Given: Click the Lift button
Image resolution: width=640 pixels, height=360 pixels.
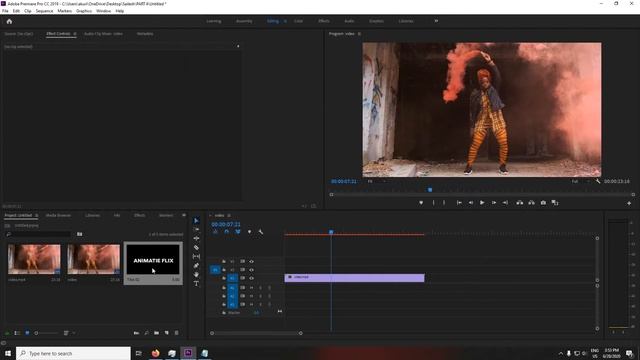Looking at the screenshot, I should pos(520,202).
